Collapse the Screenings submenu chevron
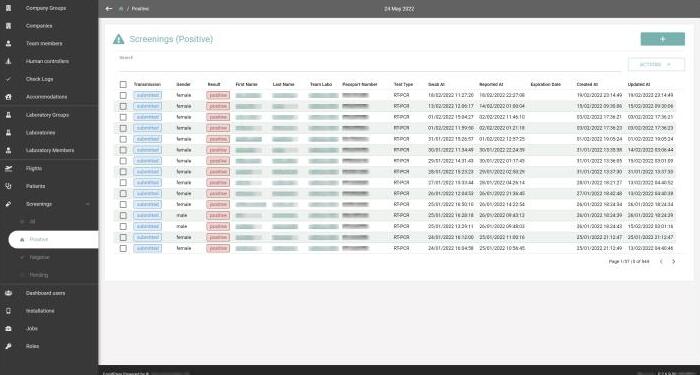 tap(88, 204)
